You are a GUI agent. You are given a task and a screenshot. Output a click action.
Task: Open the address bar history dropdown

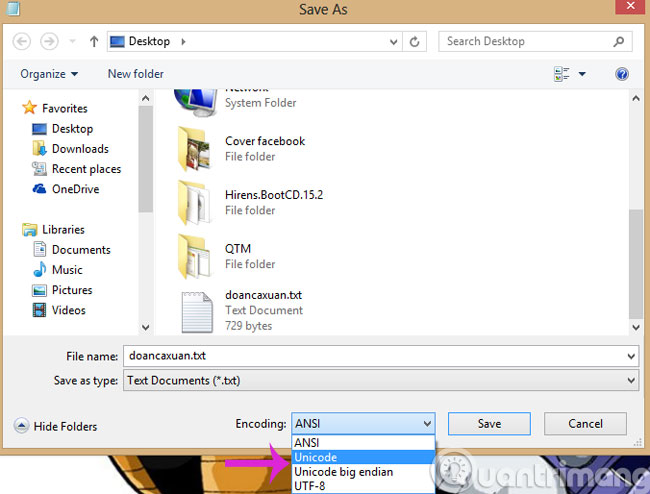pyautogui.click(x=393, y=42)
